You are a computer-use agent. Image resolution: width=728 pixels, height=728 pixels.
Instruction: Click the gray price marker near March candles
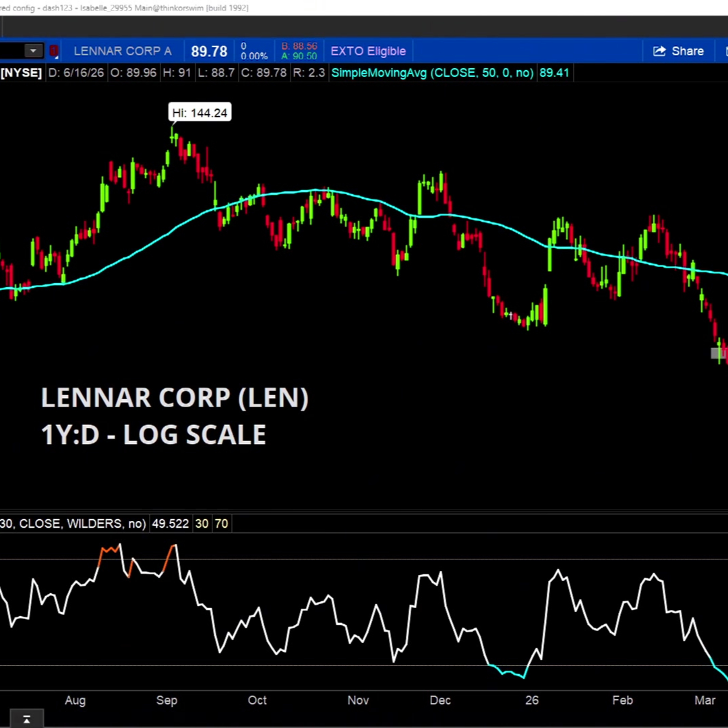719,353
